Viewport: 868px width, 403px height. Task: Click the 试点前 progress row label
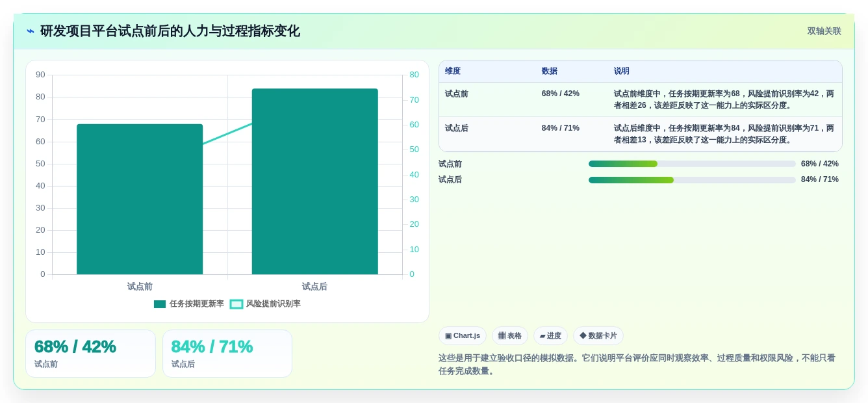pyautogui.click(x=450, y=164)
